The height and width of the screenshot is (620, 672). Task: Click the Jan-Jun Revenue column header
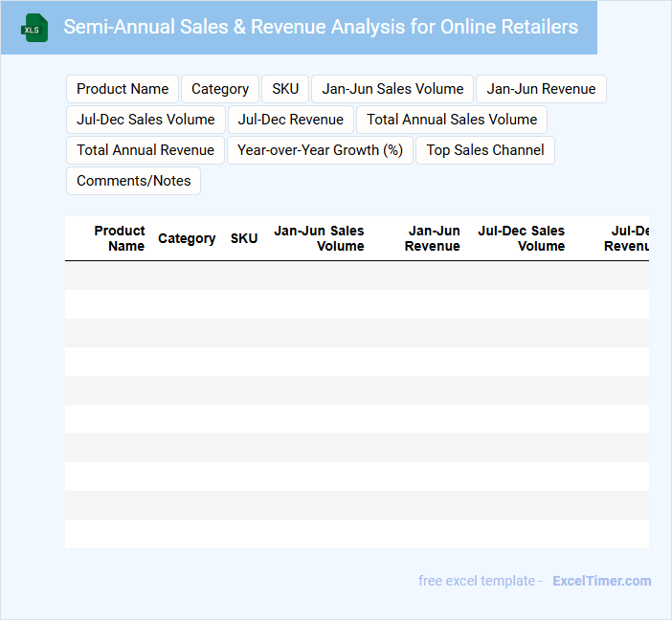[x=433, y=238]
